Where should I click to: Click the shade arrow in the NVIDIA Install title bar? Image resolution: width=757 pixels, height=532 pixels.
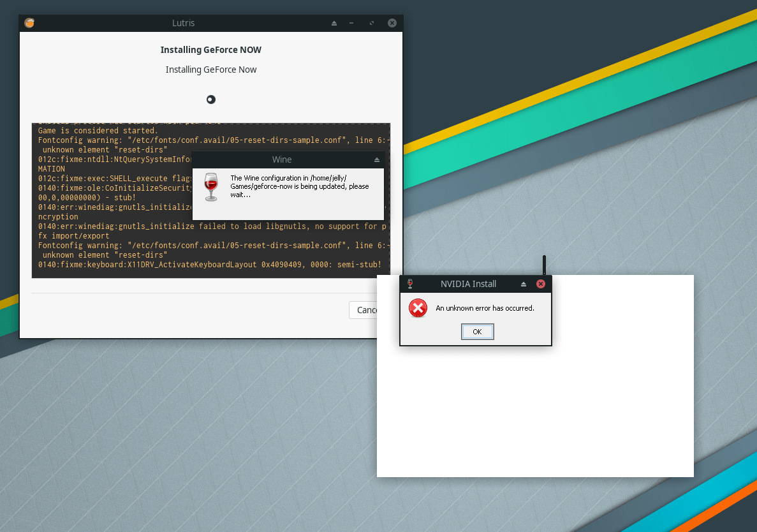click(x=524, y=284)
